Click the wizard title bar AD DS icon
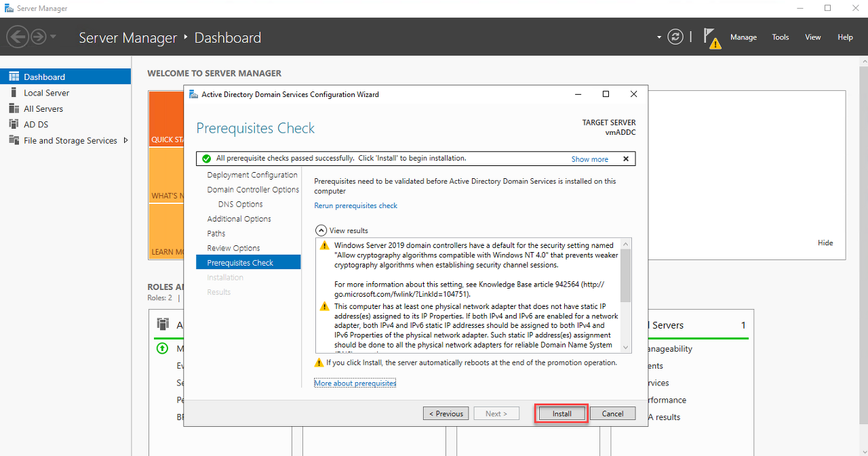 pyautogui.click(x=193, y=94)
